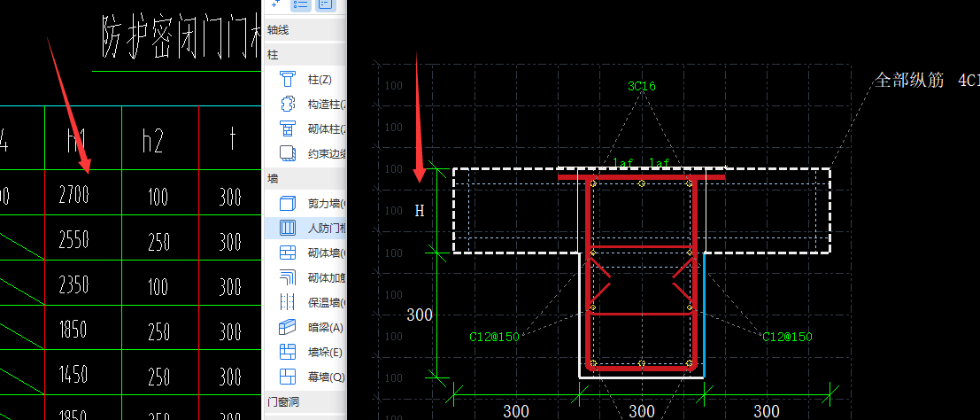The height and width of the screenshot is (420, 980).
Task: Select the 保温墙 insulation wall icon
Action: click(288, 302)
